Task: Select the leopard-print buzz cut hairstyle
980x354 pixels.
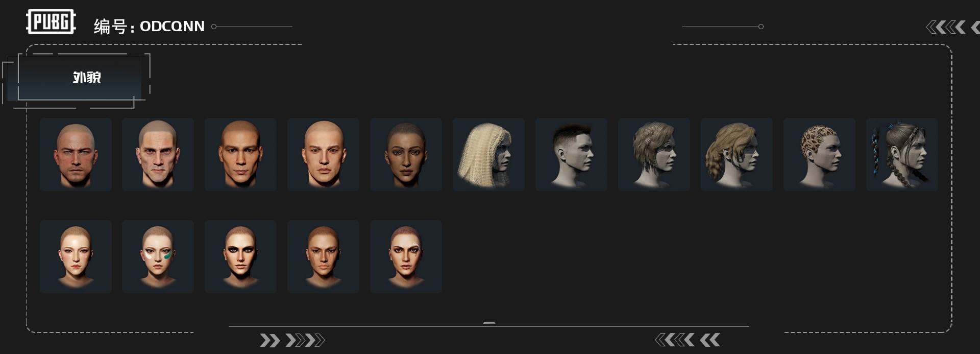Action: point(820,154)
